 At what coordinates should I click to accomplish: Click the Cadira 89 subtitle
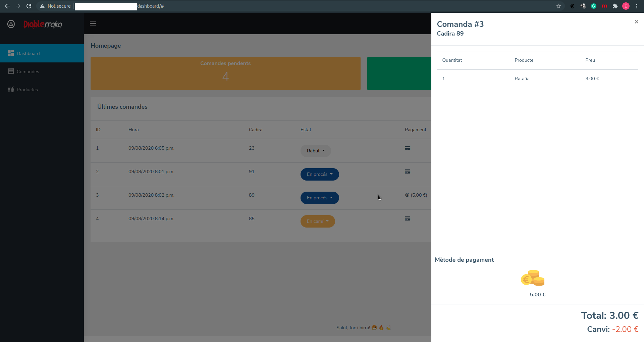450,34
